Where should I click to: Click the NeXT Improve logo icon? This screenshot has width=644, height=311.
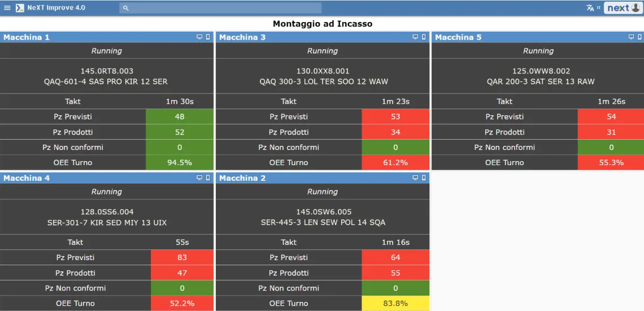coord(20,8)
